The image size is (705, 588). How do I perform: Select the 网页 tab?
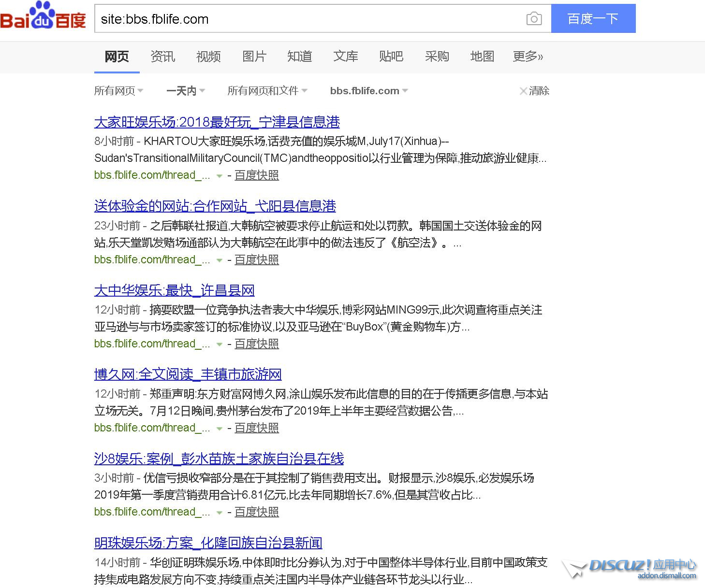click(117, 57)
